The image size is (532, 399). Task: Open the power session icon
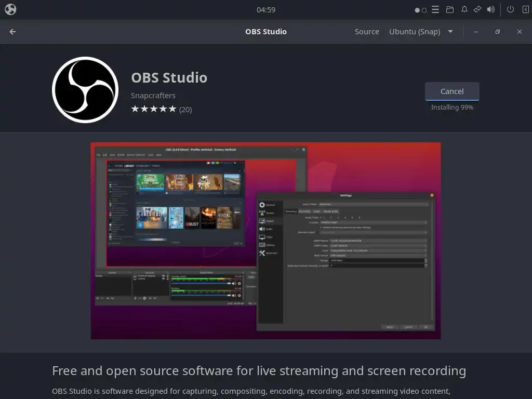pos(510,9)
